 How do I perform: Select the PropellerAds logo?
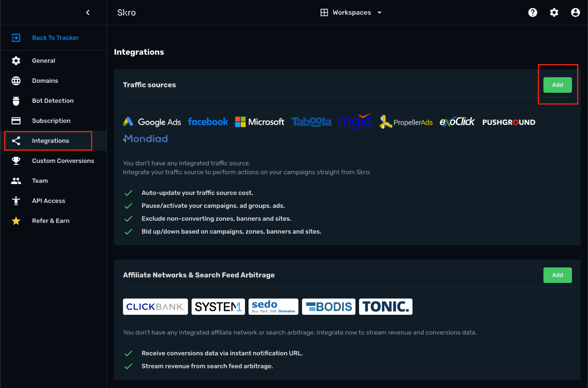[x=406, y=122]
